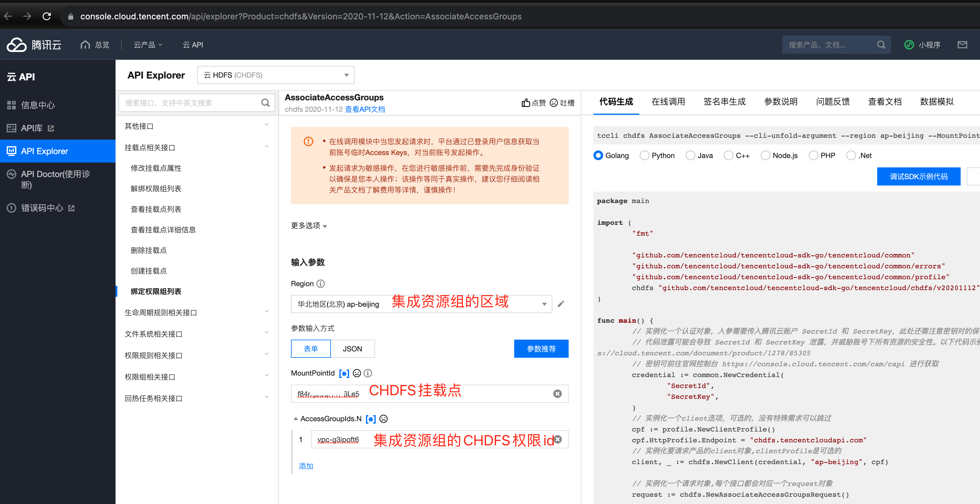
Task: Open the HDFS (CHDFS) product dropdown
Action: [x=276, y=75]
